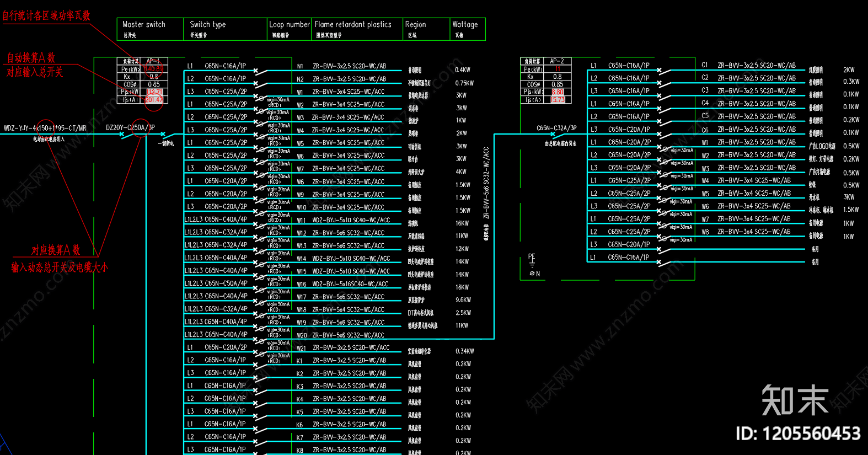The image size is (868, 455).
Task: Click the vertical feeder label "ZR-BVV-5x6 SC32-WC/ACC"
Action: point(486,183)
